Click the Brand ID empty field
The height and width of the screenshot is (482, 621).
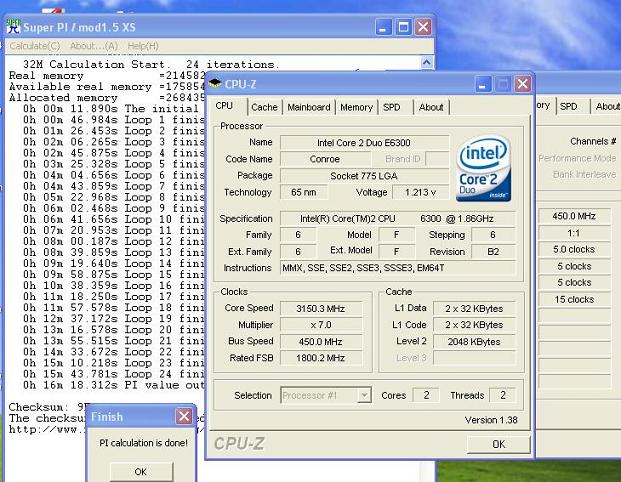point(437,159)
